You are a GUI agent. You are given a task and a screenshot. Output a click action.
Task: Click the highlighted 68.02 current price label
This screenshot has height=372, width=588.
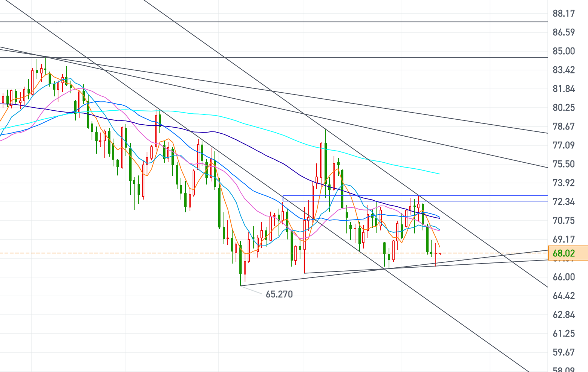[x=564, y=253]
